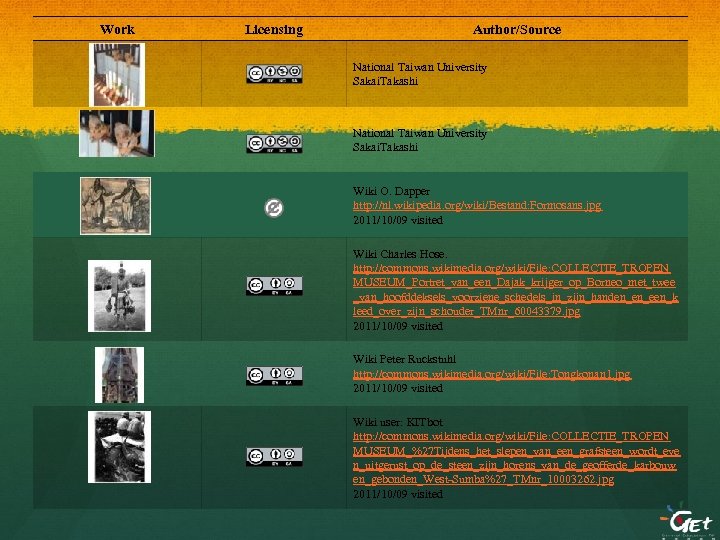Click 'SakaiTakashi' in the second row
This screenshot has height=540, width=720.
click(385, 147)
